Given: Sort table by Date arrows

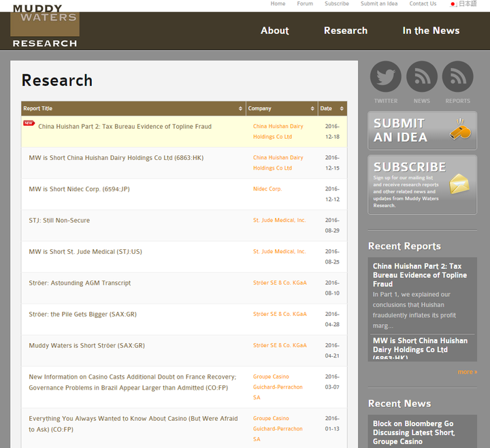Looking at the screenshot, I should pos(342,108).
